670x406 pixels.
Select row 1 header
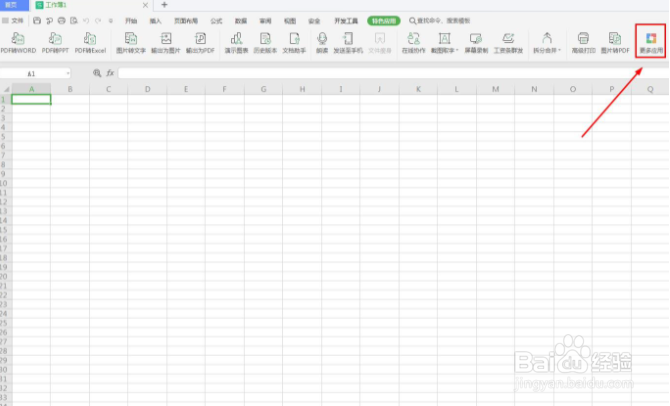[x=4, y=99]
